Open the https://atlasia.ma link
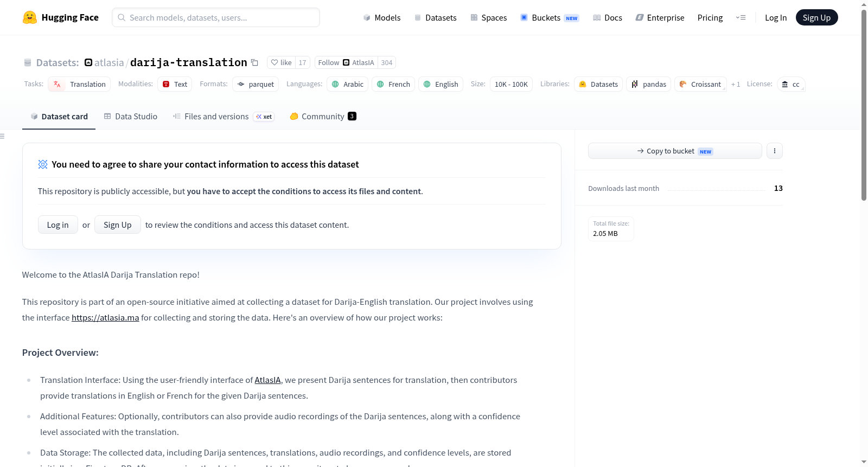 (105, 317)
